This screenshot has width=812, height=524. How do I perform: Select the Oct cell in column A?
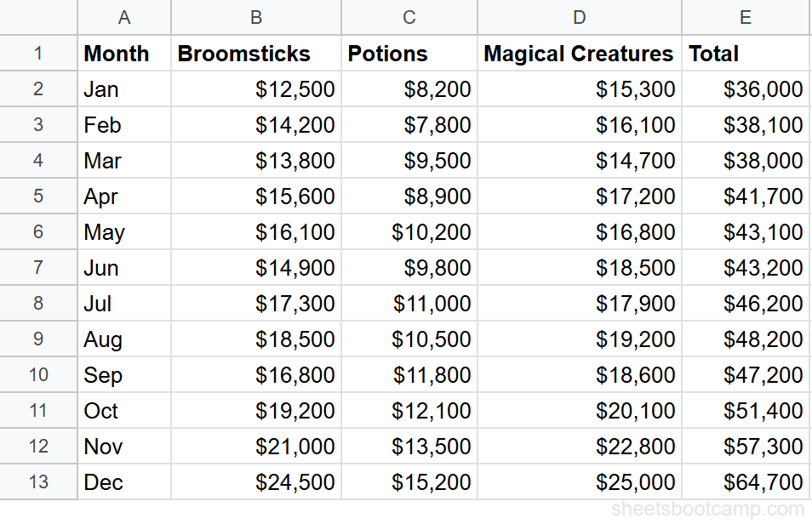pyautogui.click(x=101, y=410)
